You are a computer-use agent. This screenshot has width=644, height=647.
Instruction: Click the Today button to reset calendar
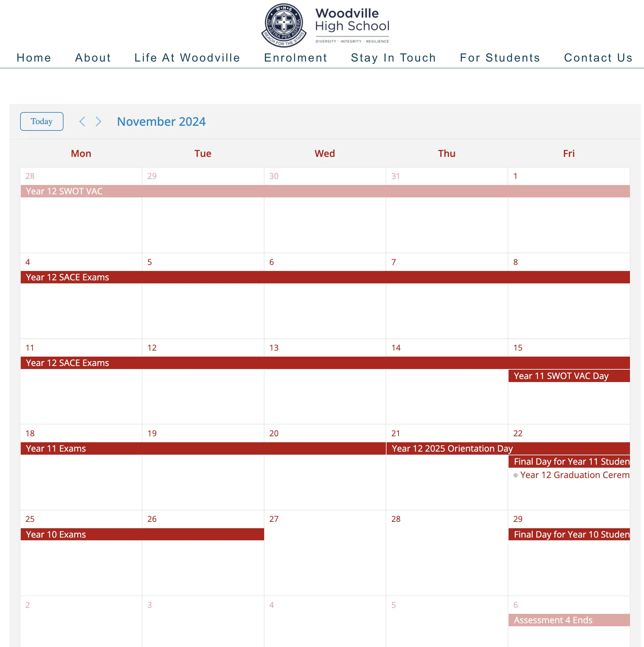click(x=42, y=121)
